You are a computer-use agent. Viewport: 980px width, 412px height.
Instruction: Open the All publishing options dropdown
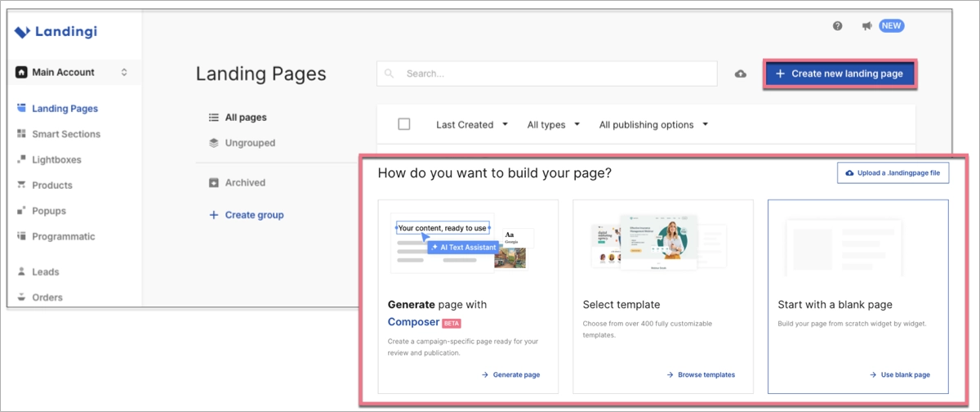click(x=653, y=125)
